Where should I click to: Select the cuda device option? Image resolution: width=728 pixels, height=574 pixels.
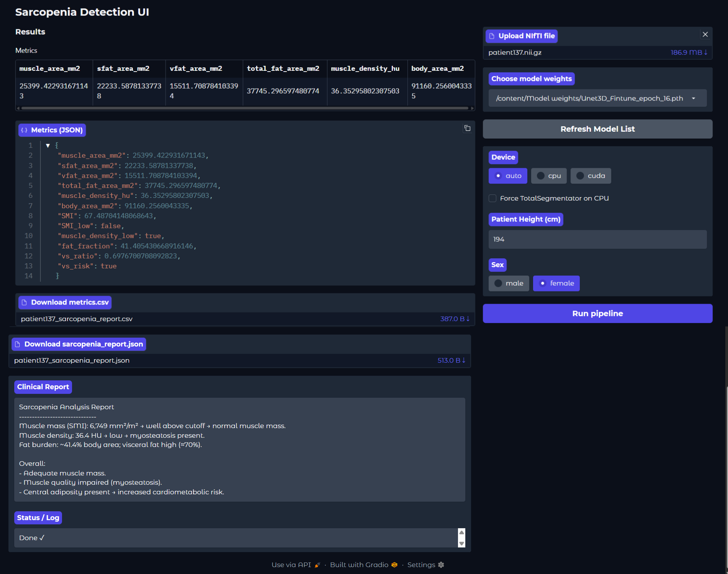pos(590,176)
